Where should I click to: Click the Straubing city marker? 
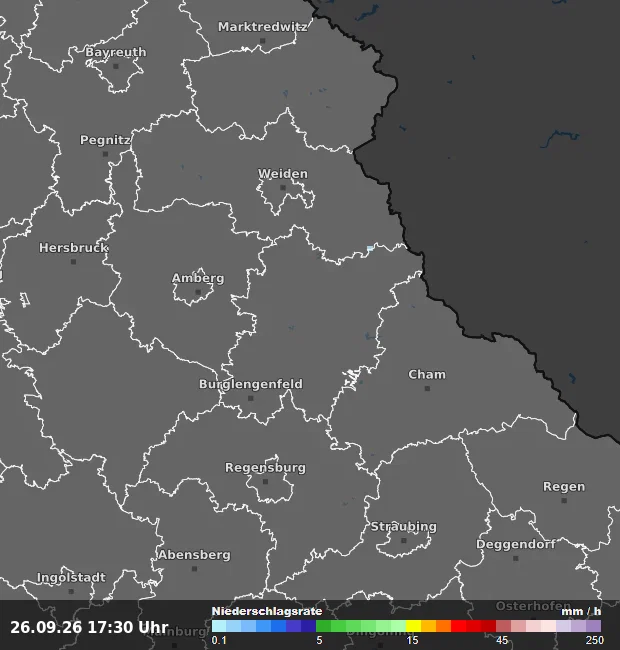click(x=404, y=541)
